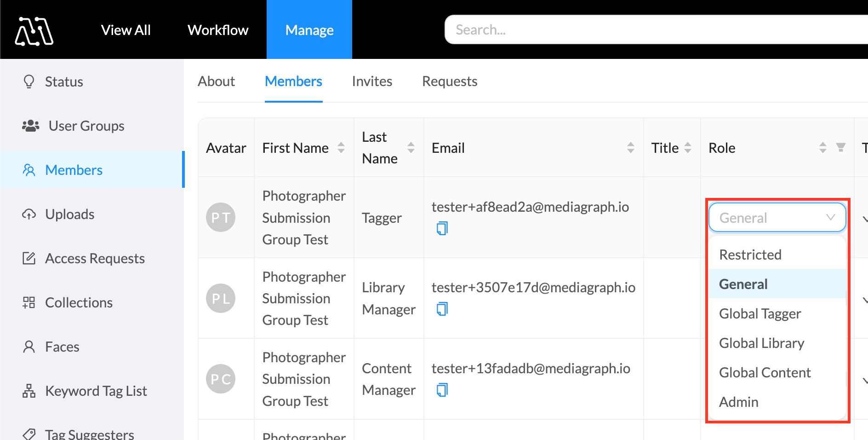Image resolution: width=868 pixels, height=440 pixels.
Task: Sort the Email column
Action: click(631, 148)
